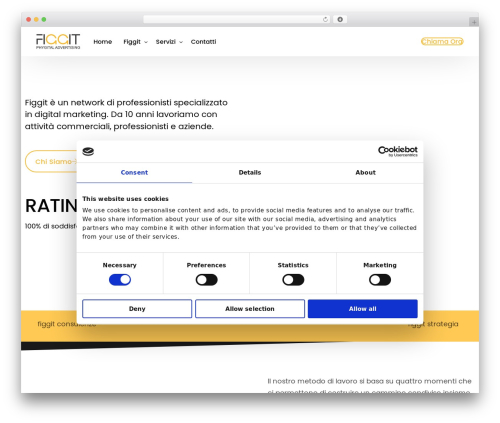Switch to the Details tab
This screenshot has height=423, width=500.
(250, 172)
